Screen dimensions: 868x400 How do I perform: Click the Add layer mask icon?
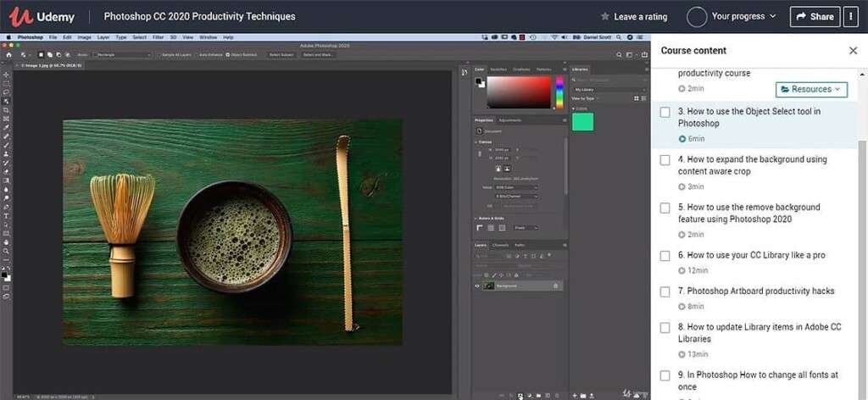click(x=520, y=396)
